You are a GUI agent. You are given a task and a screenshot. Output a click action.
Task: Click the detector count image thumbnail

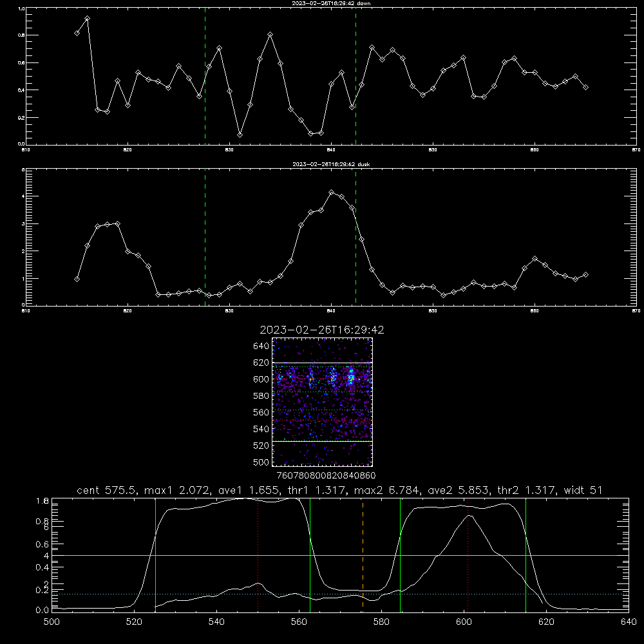pyautogui.click(x=323, y=402)
